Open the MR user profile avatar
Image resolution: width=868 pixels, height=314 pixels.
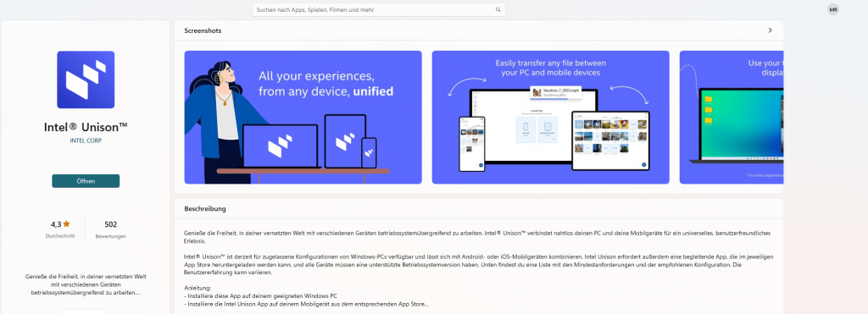[833, 9]
